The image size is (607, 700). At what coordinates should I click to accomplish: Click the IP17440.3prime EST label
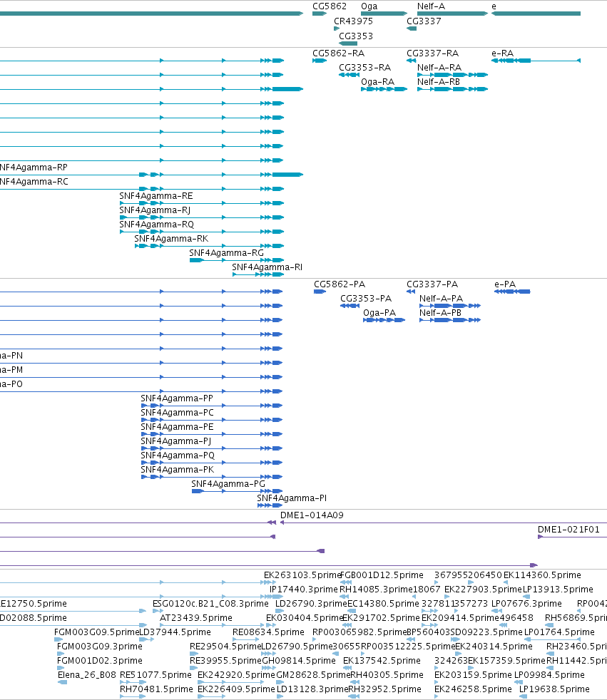(304, 590)
